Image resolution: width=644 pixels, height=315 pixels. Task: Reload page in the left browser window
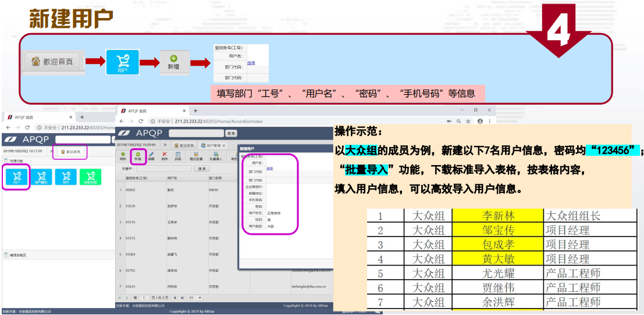(x=27, y=127)
